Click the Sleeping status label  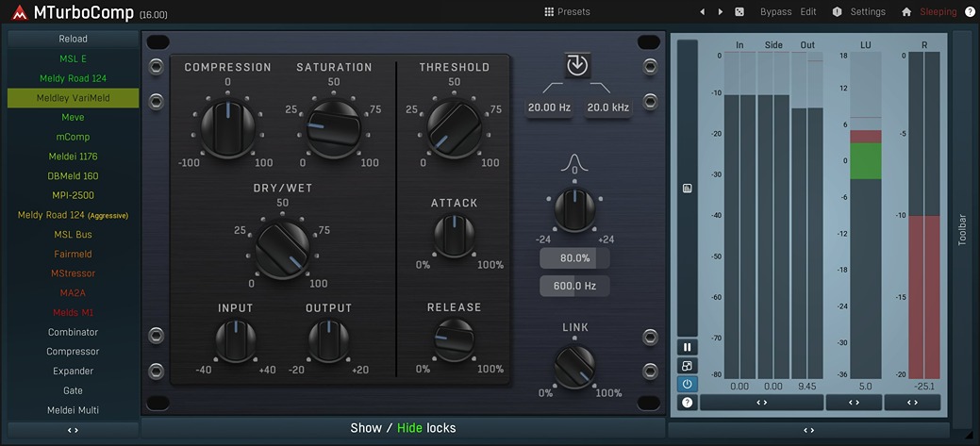point(938,12)
